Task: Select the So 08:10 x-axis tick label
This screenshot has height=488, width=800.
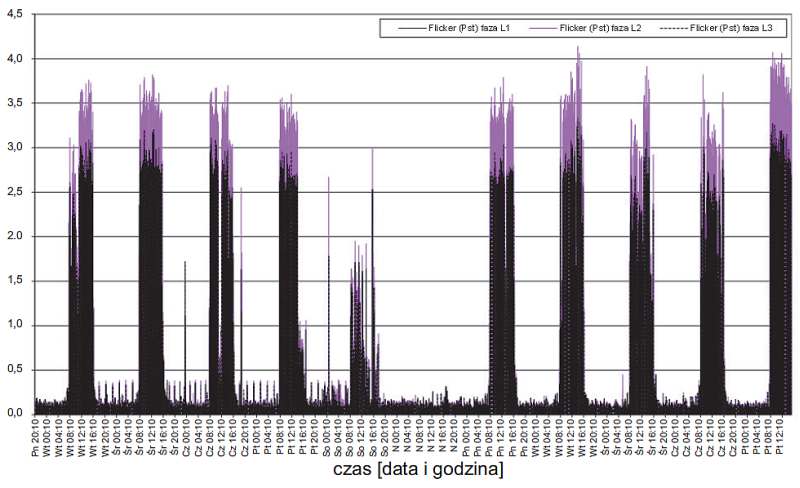Action: [349, 436]
